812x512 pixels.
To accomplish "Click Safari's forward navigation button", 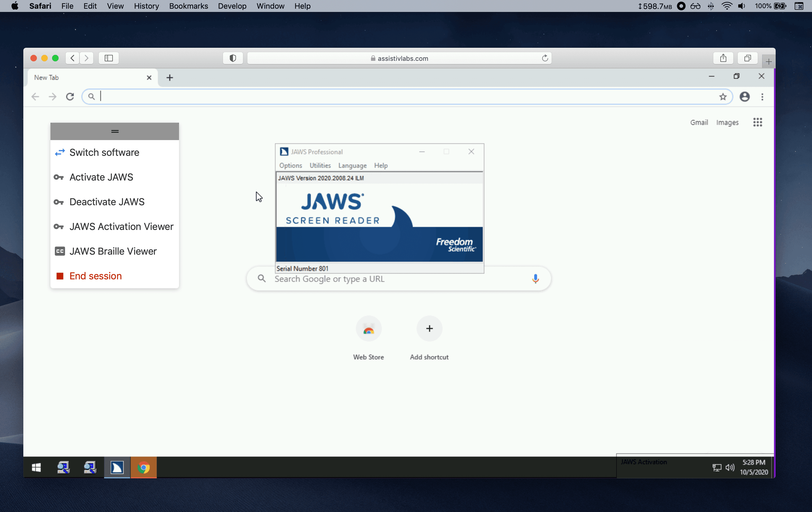I will pyautogui.click(x=86, y=58).
